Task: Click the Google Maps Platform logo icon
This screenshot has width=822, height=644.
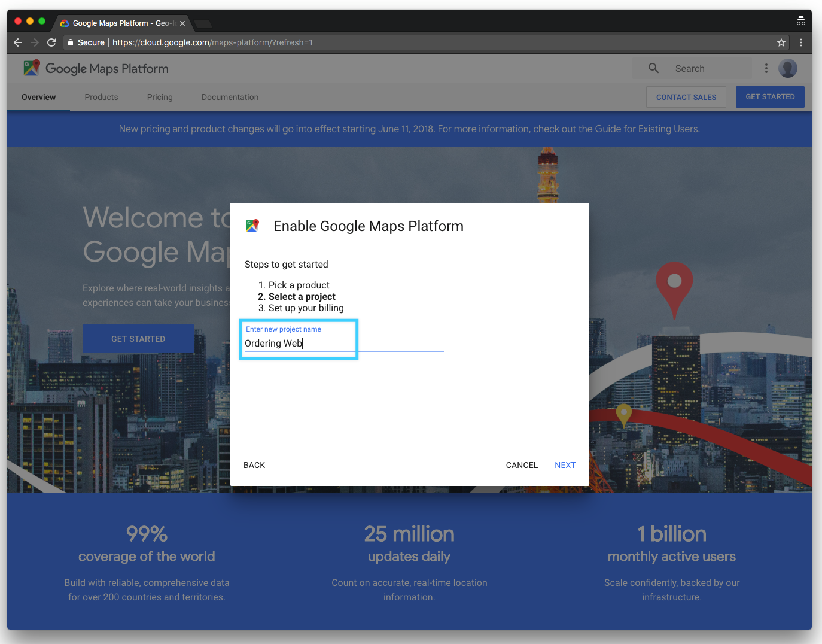Action: tap(32, 68)
